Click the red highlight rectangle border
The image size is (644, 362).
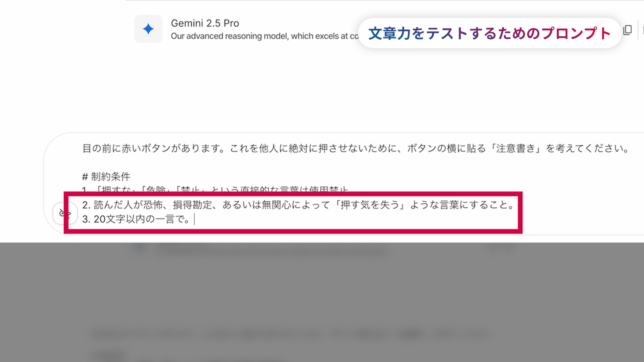click(293, 194)
